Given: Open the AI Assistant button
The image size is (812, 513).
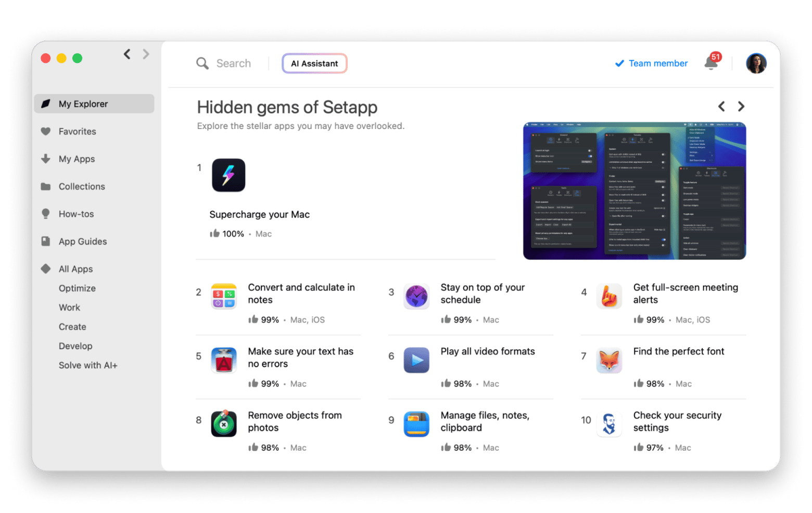Looking at the screenshot, I should click(314, 63).
